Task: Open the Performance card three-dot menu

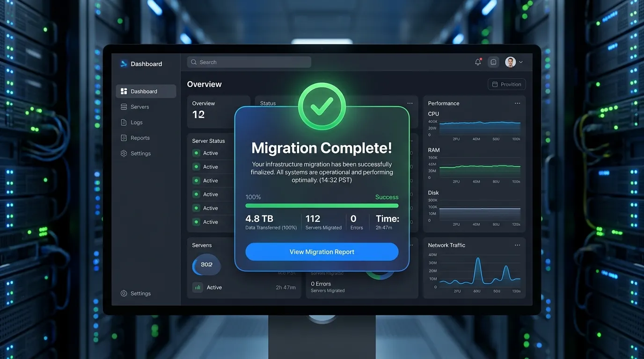Action: point(517,103)
